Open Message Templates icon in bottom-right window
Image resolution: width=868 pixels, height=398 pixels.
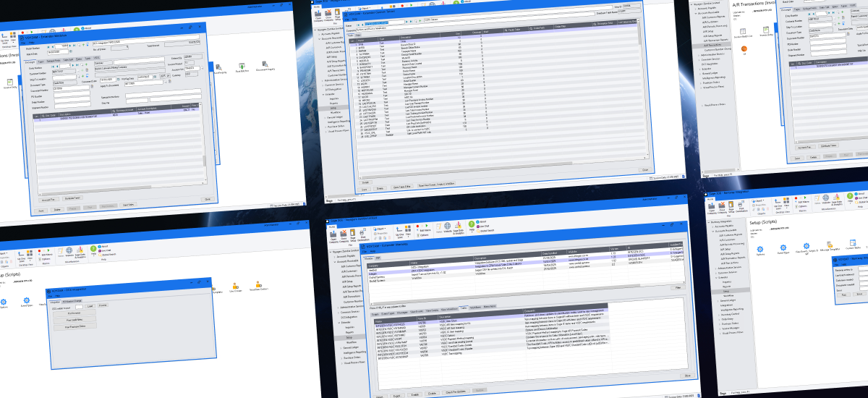pos(829,245)
